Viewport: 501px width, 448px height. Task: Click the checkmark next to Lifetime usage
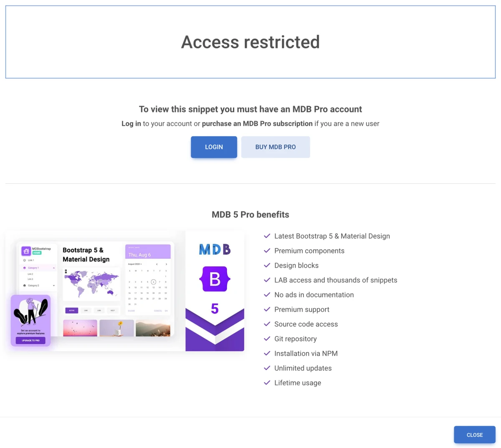[267, 382]
